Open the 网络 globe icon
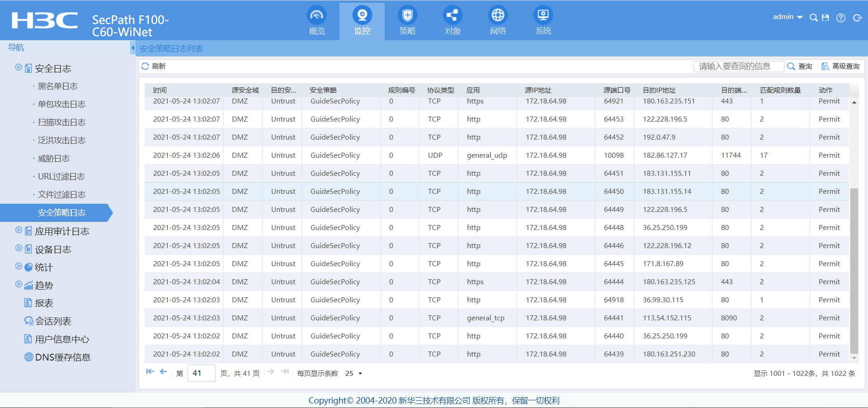 coord(498,16)
